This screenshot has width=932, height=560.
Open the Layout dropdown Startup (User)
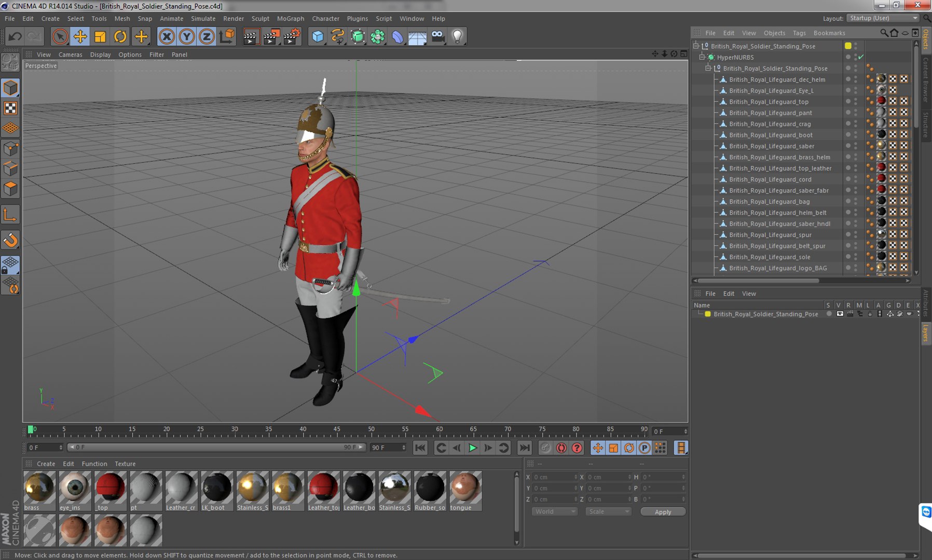tap(883, 18)
